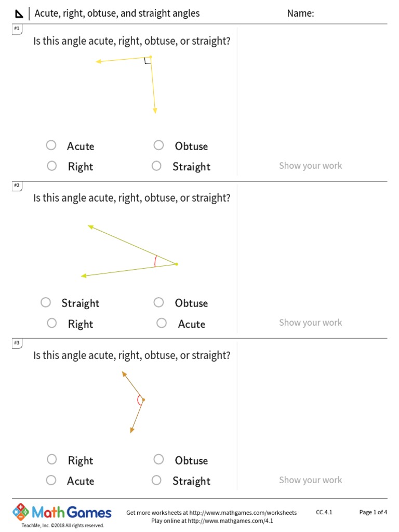
Task: Choose Straight option in question 1
Action: [x=157, y=166]
